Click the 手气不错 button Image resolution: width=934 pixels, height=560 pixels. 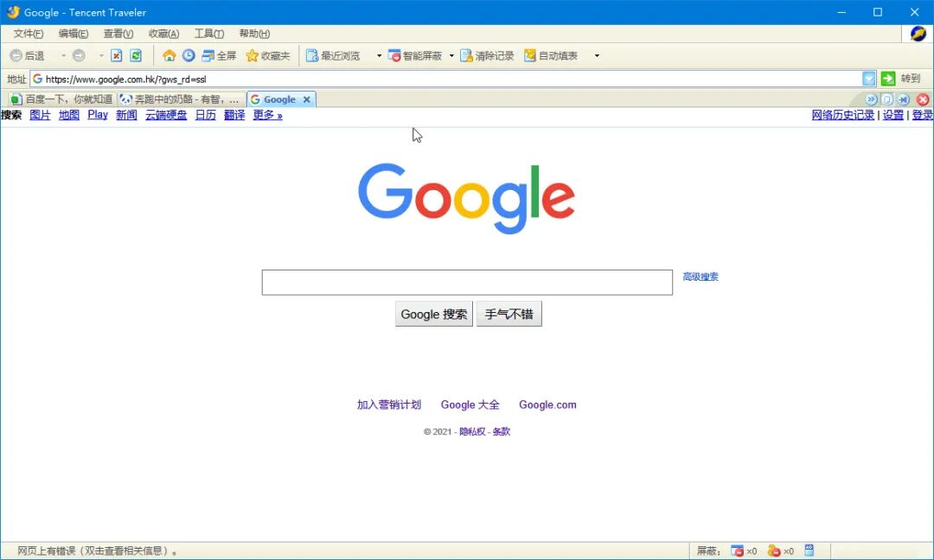pos(509,314)
